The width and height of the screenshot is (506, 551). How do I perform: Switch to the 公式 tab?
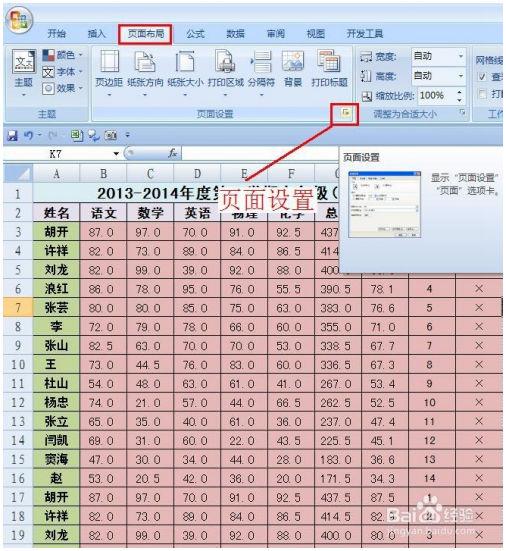tap(195, 34)
